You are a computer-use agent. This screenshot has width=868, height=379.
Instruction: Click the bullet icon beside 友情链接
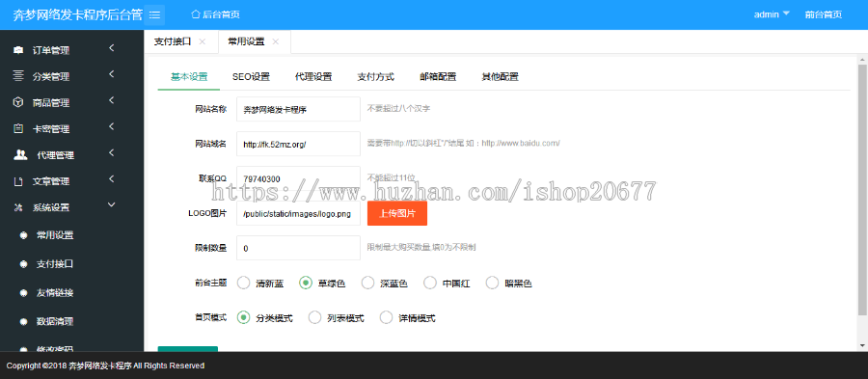coord(24,292)
